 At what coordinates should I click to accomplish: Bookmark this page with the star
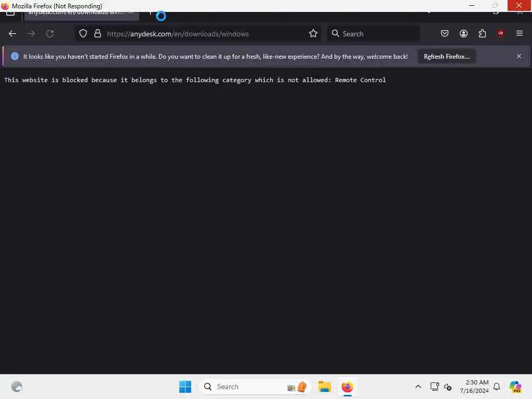click(313, 33)
